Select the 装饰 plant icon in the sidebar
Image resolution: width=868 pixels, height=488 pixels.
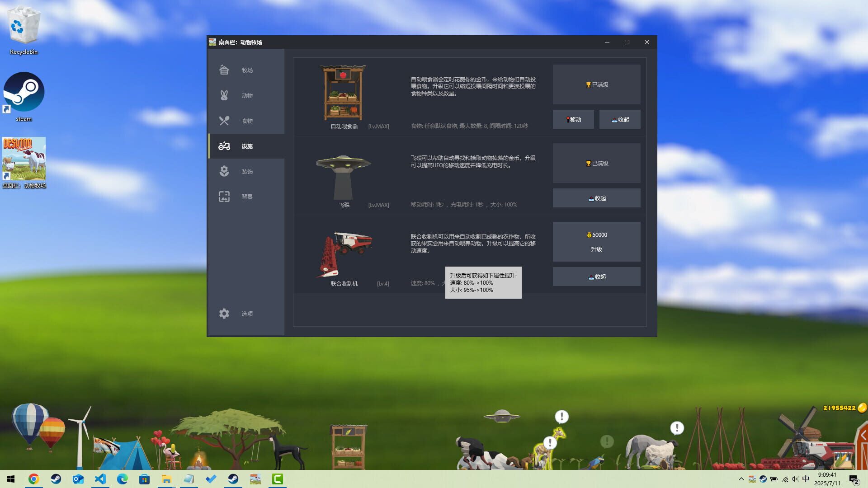pyautogui.click(x=224, y=171)
